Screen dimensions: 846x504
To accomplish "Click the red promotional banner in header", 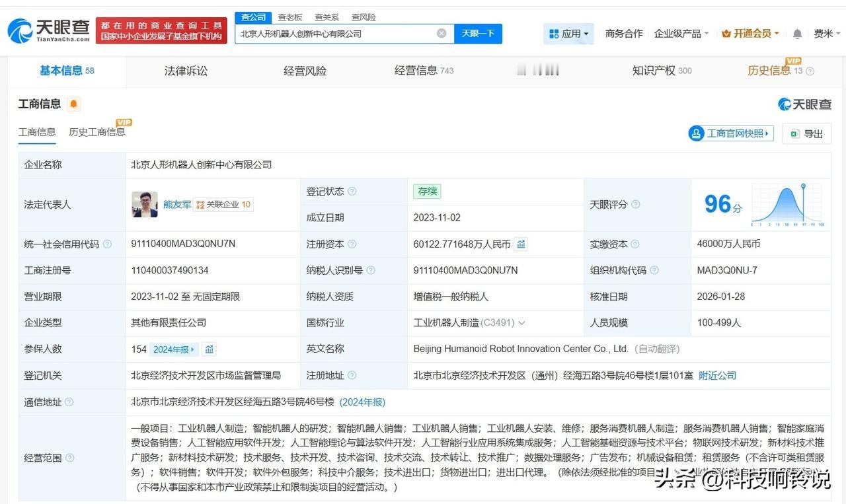I will tap(161, 30).
